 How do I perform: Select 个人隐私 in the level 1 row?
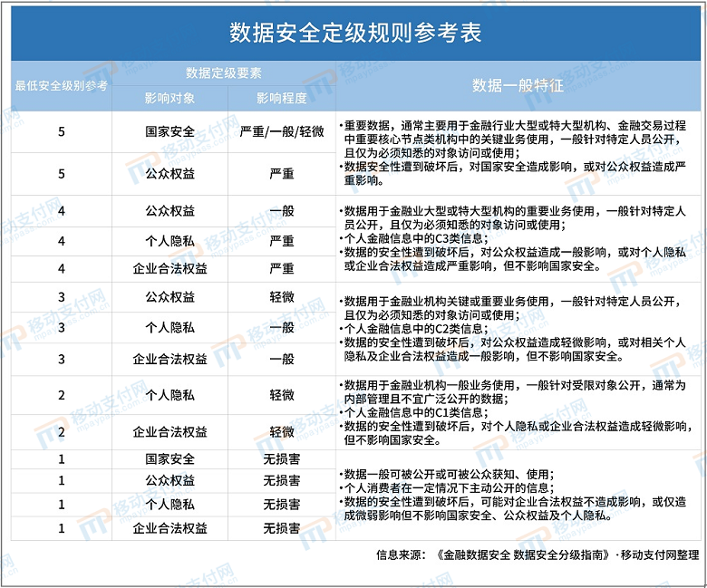click(x=169, y=504)
